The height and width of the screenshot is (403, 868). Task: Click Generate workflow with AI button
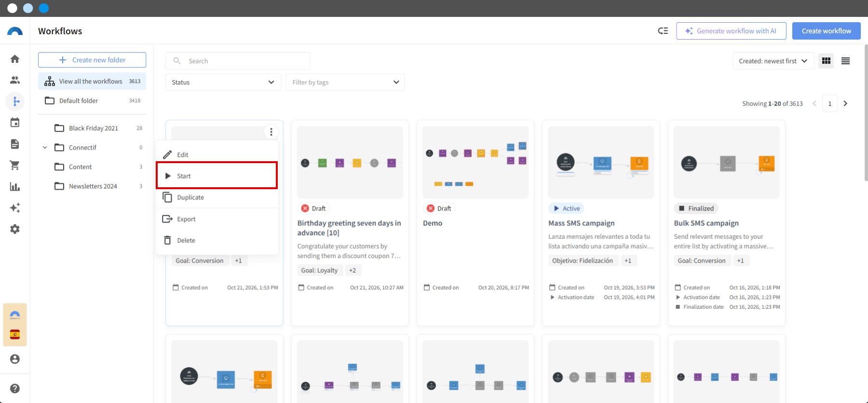point(731,31)
